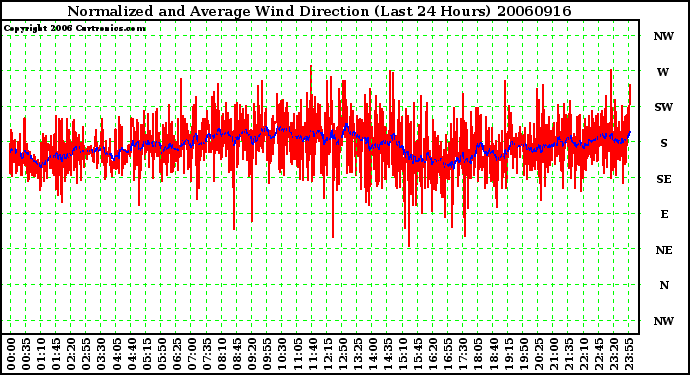Click the 22:45 time label
Screen dimensions: 690x375
click(598, 354)
